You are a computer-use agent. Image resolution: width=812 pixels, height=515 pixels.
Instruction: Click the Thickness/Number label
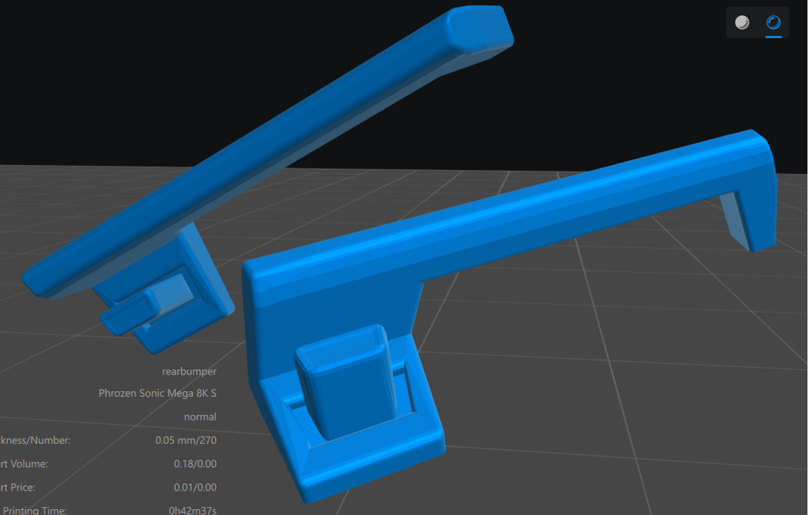coord(35,441)
